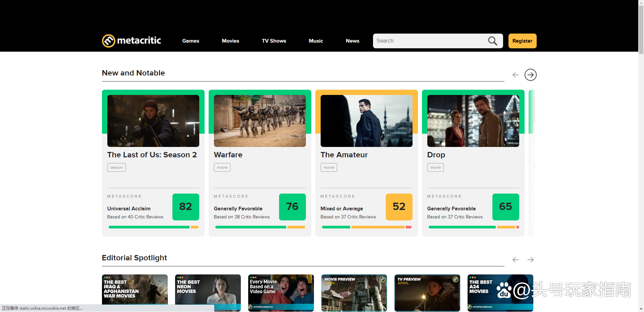
Task: Go back in New and Notable carousel
Action: (516, 75)
